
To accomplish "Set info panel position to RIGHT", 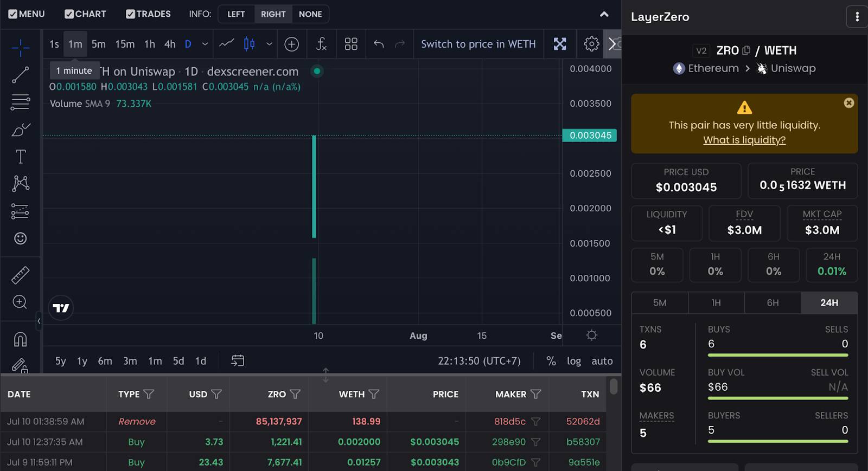I will [273, 14].
